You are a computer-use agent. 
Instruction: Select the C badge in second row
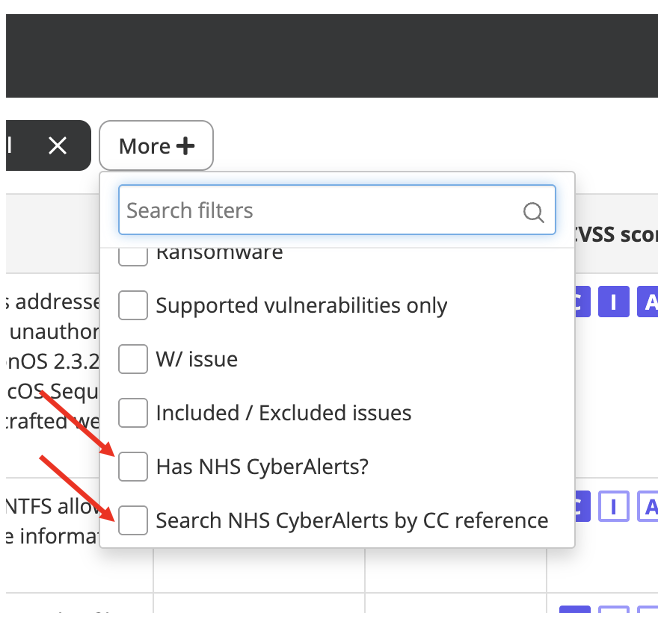click(578, 508)
